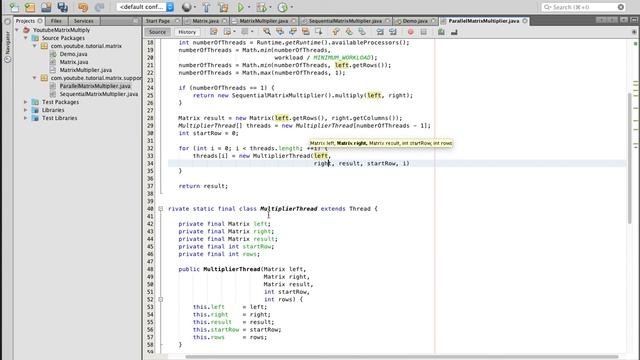This screenshot has height=360, width=640.
Task: Switch the editor to Source view
Action: (x=157, y=32)
